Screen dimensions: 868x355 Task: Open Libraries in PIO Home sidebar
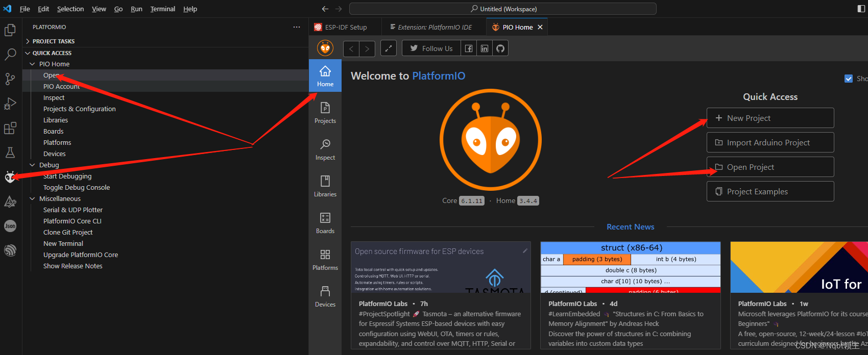325,186
